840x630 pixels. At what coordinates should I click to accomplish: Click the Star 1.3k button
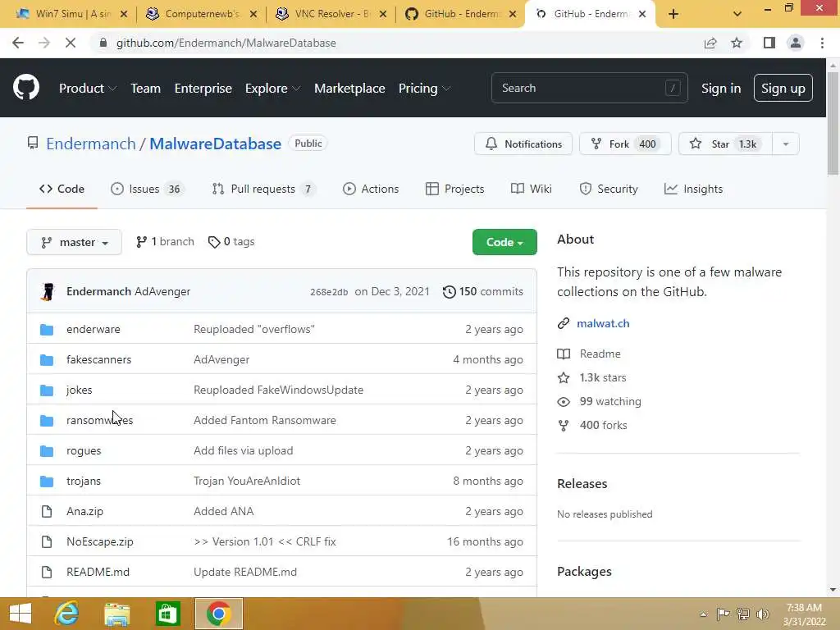(725, 144)
